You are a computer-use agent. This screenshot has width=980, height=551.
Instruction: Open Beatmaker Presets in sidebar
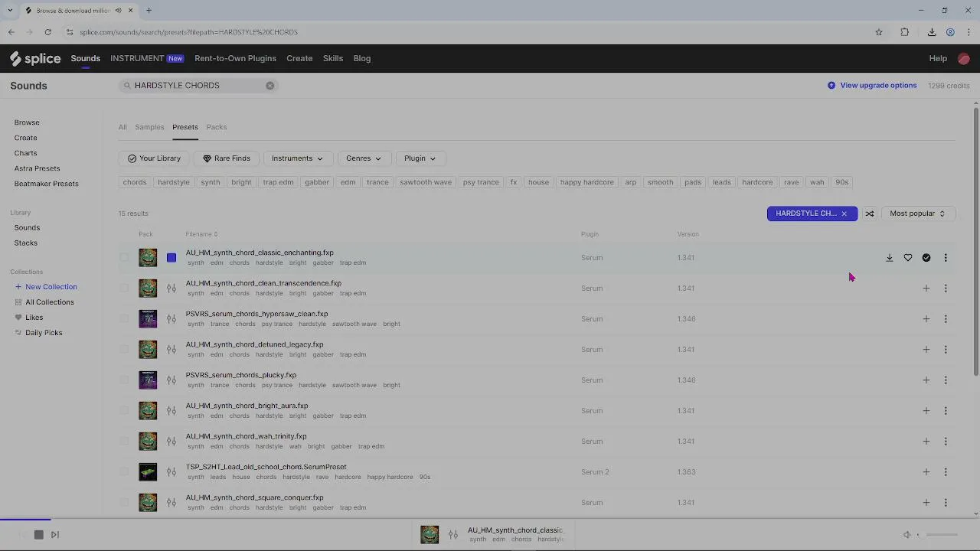[46, 184]
